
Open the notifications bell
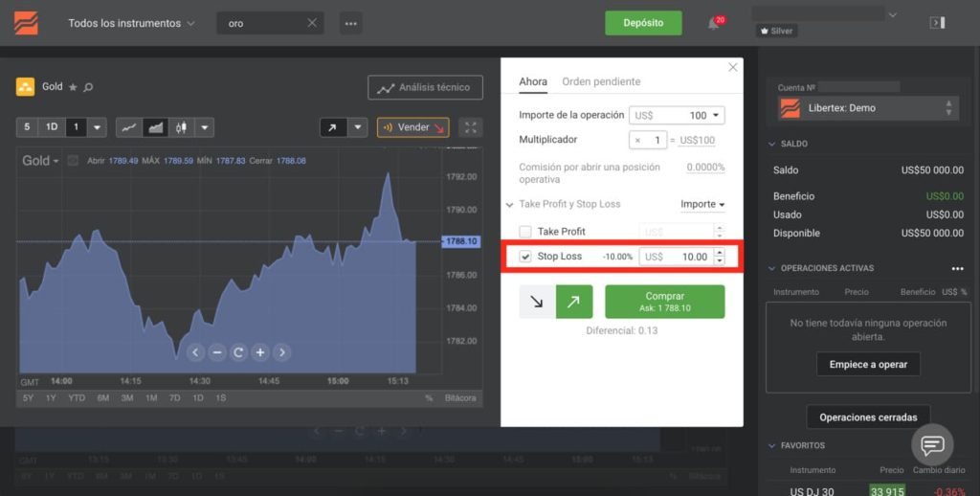(713, 24)
